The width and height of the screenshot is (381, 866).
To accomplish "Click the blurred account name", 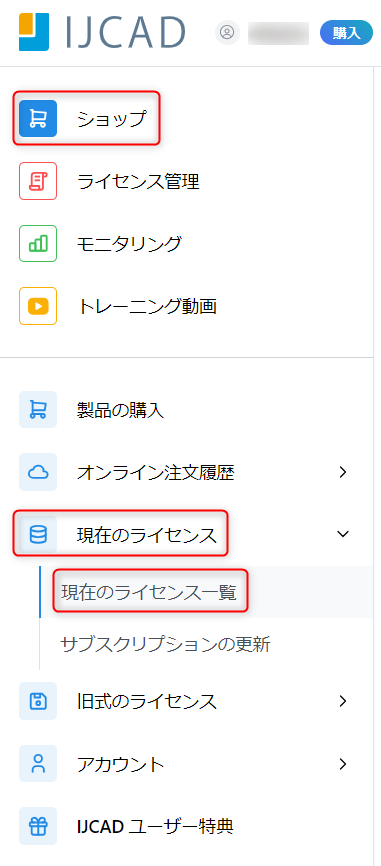I will (x=278, y=33).
